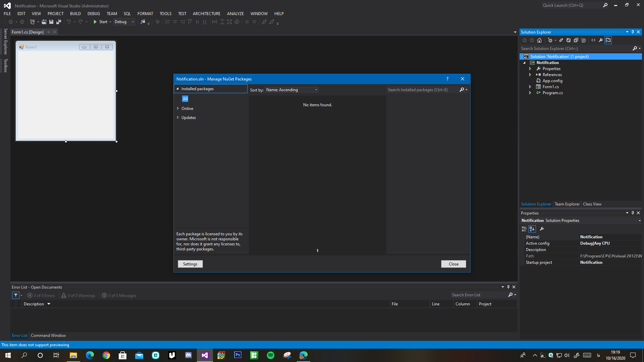Click Pending Changes Filter icon in Solution Explorer
This screenshot has width=644, height=362.
click(550, 40)
